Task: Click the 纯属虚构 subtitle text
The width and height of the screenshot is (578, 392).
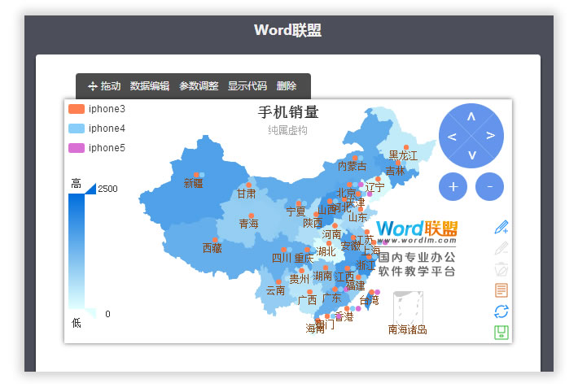Action: click(287, 130)
